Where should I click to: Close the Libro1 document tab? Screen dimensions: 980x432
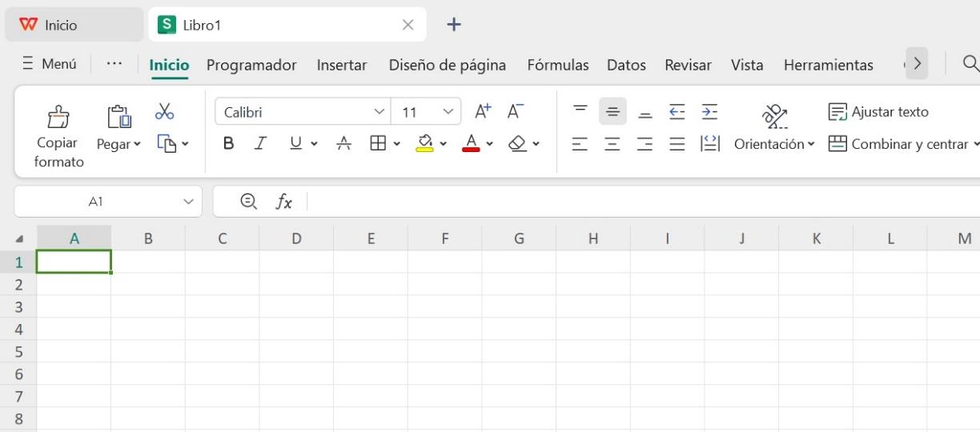408,25
